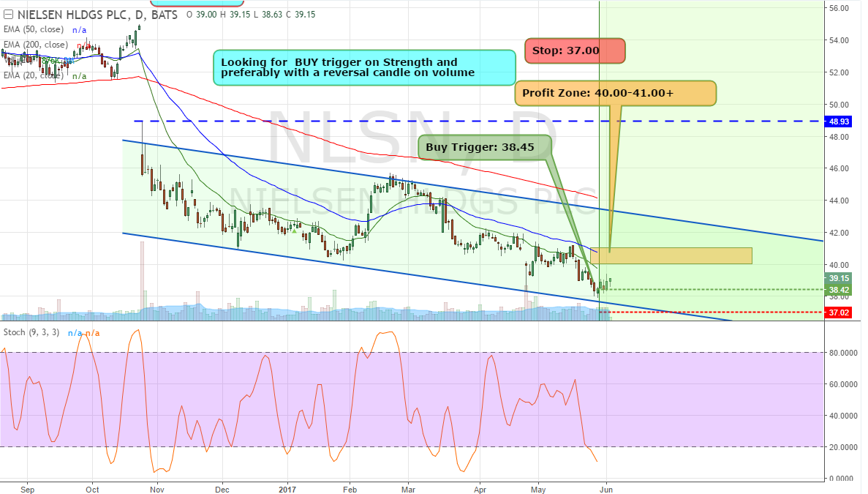Click the EMA (200, close) indicator label
The width and height of the screenshot is (868, 494).
tap(35, 45)
